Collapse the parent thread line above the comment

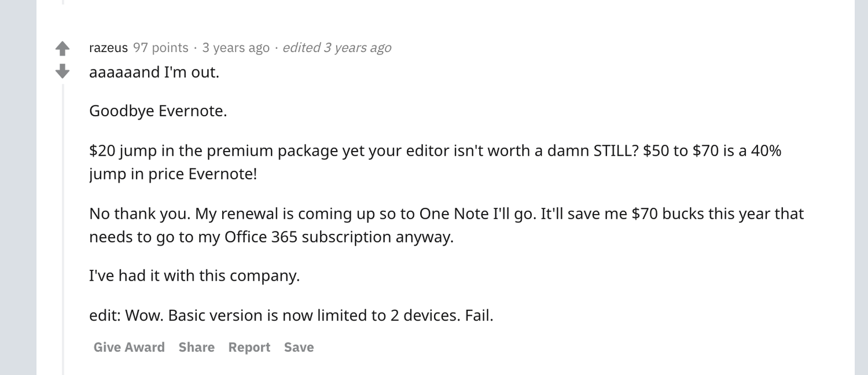(63, 2)
